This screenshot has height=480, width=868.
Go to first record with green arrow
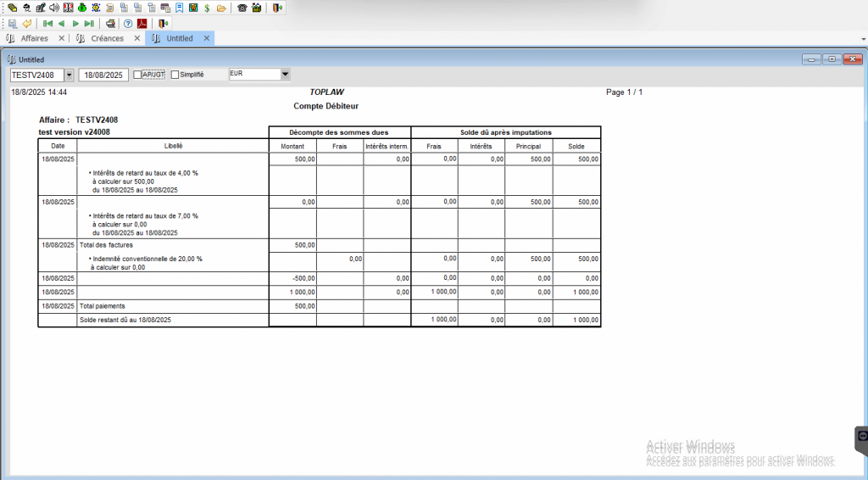click(x=47, y=24)
